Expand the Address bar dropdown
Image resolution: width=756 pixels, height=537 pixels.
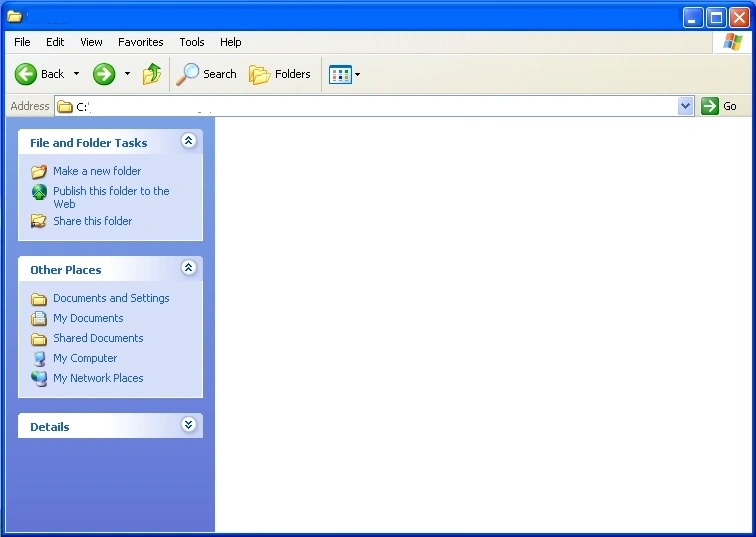pyautogui.click(x=685, y=106)
